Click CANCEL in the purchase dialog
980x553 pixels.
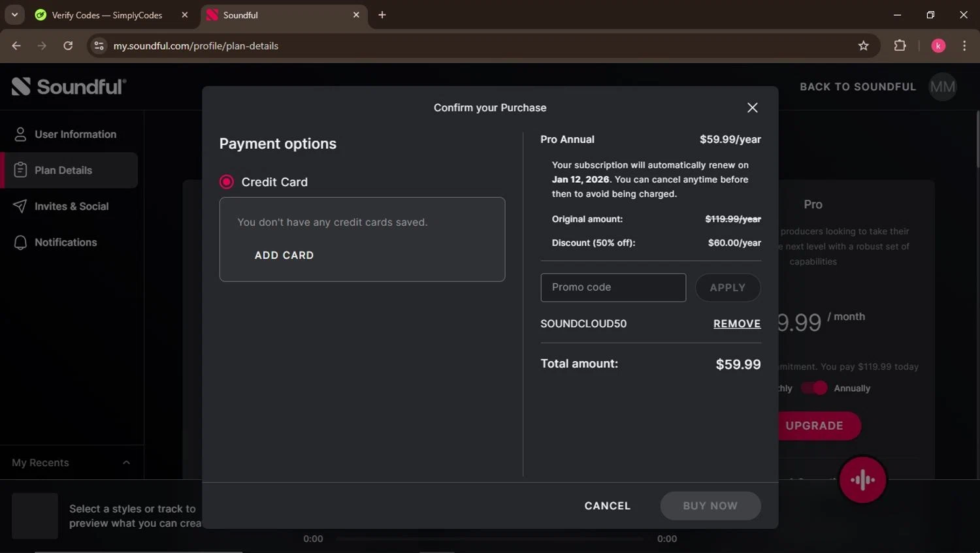tap(608, 506)
